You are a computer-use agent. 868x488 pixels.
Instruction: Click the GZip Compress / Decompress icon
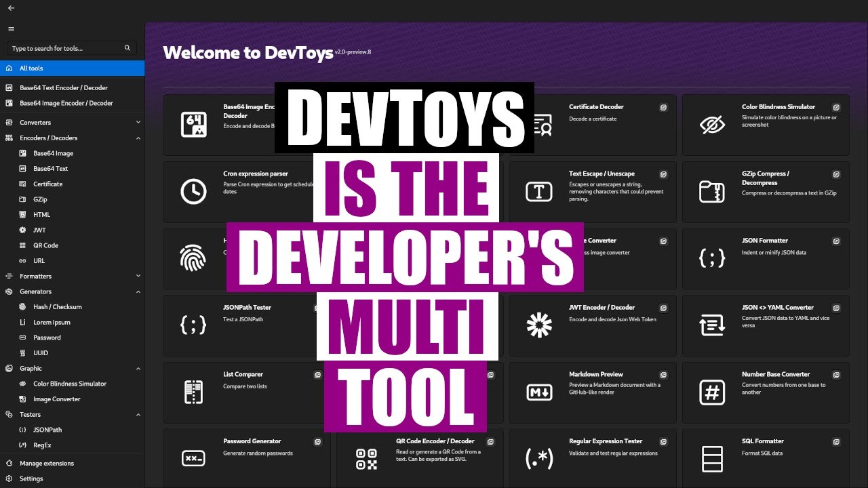[712, 192]
